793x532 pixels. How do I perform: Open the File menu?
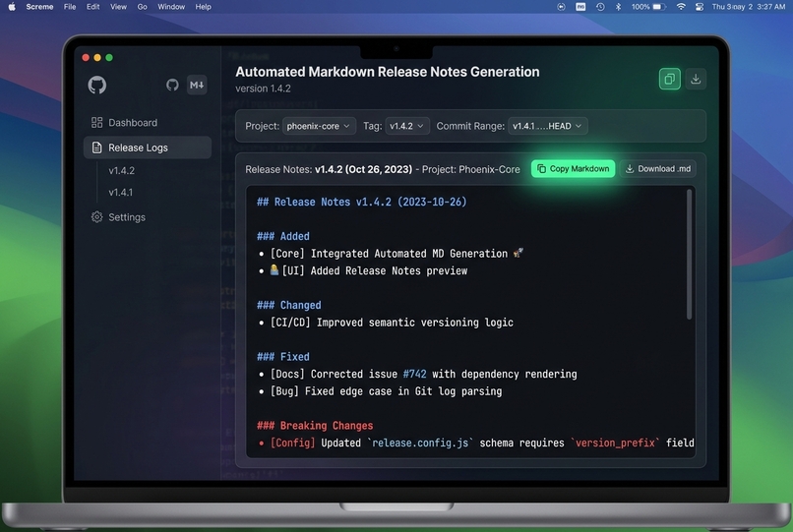coord(70,7)
